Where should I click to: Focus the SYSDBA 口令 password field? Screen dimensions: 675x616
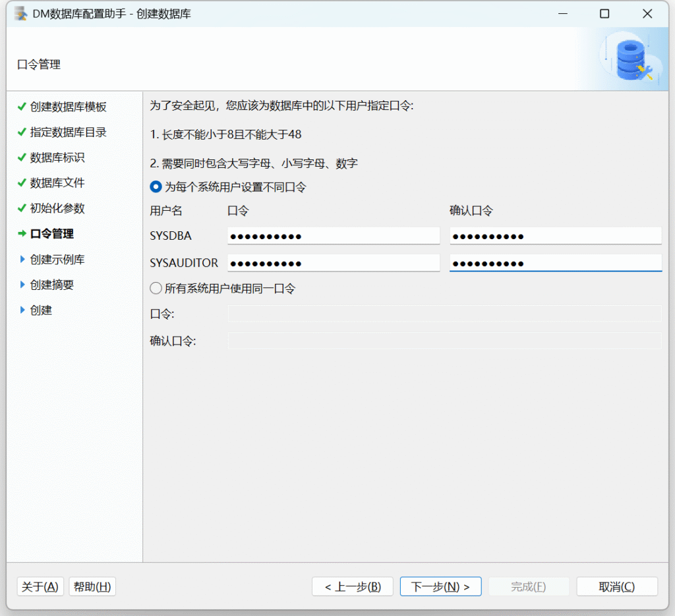pyautogui.click(x=333, y=237)
